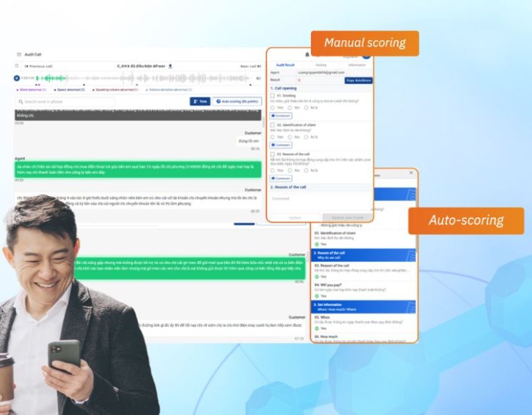Click the Copy AutoScore button

[358, 80]
